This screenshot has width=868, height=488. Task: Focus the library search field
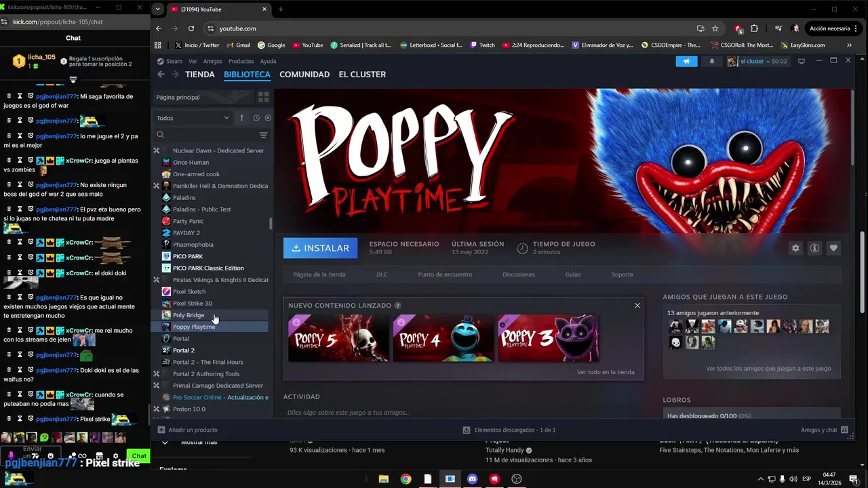[x=205, y=135]
